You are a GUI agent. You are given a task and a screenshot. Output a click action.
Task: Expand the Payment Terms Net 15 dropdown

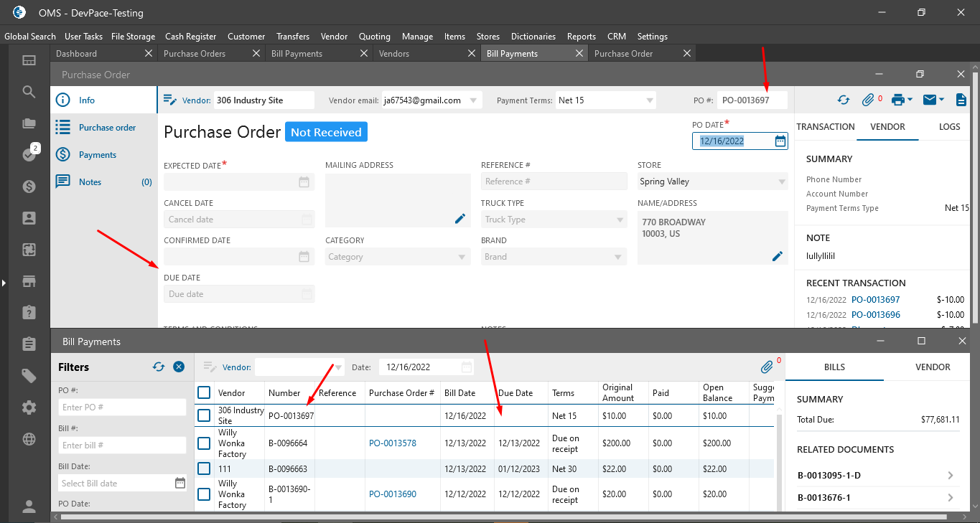point(650,100)
